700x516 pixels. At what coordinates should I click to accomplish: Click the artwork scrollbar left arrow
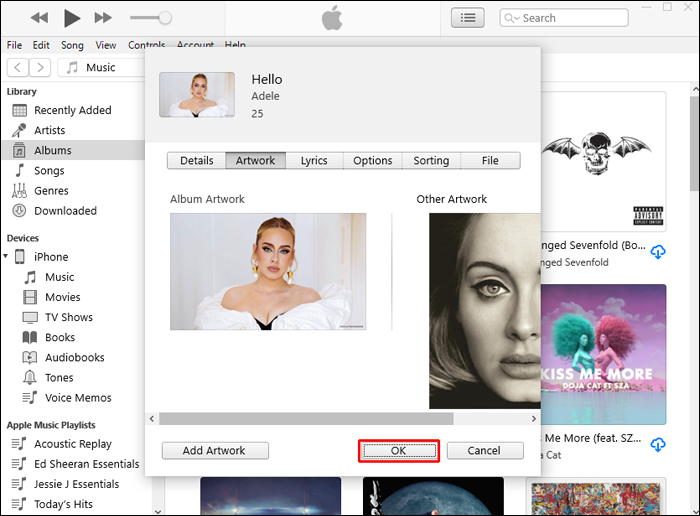[152, 419]
